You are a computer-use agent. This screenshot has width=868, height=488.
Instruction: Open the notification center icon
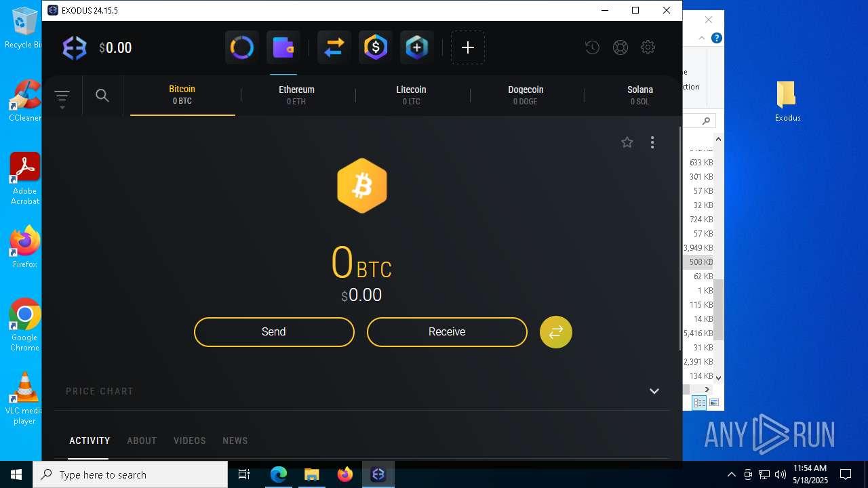(846, 474)
